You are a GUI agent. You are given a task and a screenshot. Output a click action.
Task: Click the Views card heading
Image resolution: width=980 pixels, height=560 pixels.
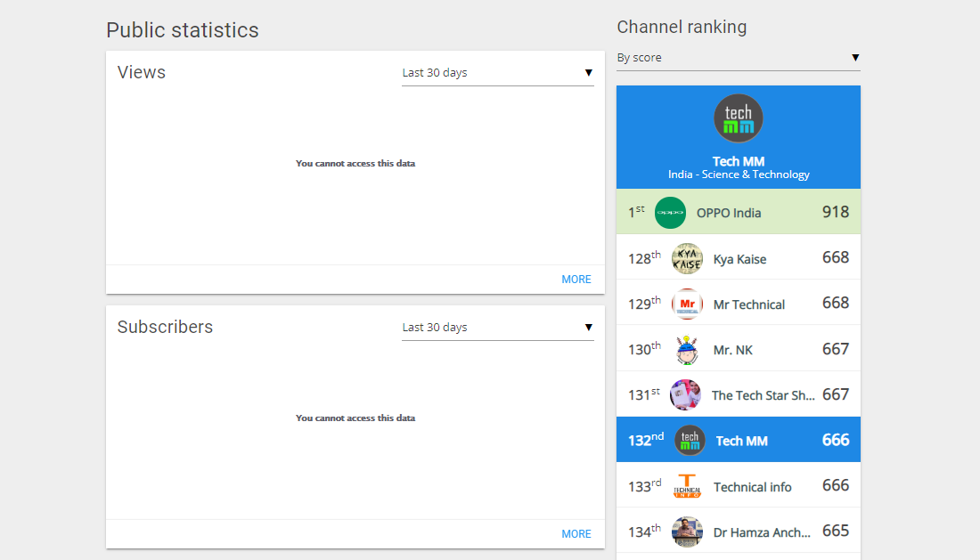(142, 72)
